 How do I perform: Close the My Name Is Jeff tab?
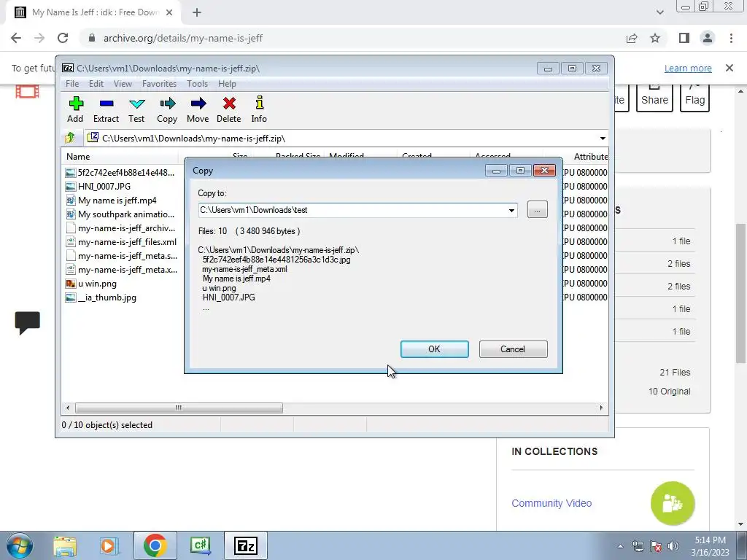click(x=169, y=12)
